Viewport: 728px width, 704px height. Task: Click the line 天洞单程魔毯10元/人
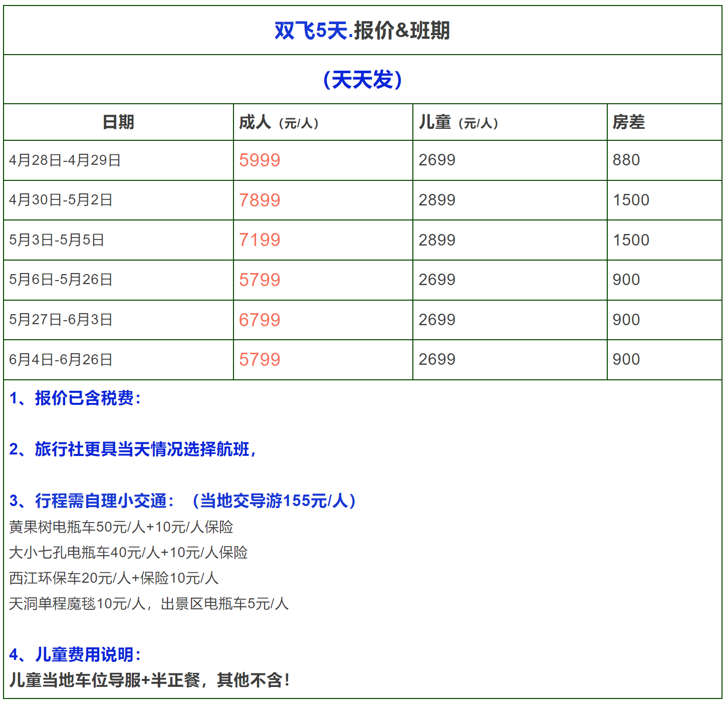(x=78, y=604)
